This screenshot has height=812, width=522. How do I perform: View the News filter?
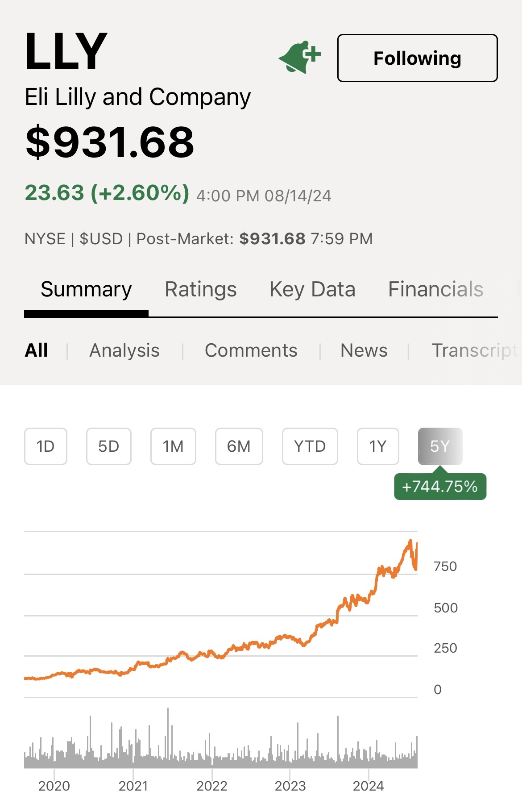pyautogui.click(x=364, y=350)
